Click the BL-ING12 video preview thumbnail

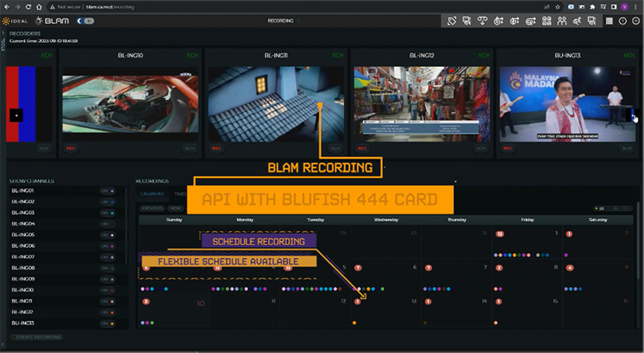click(421, 104)
